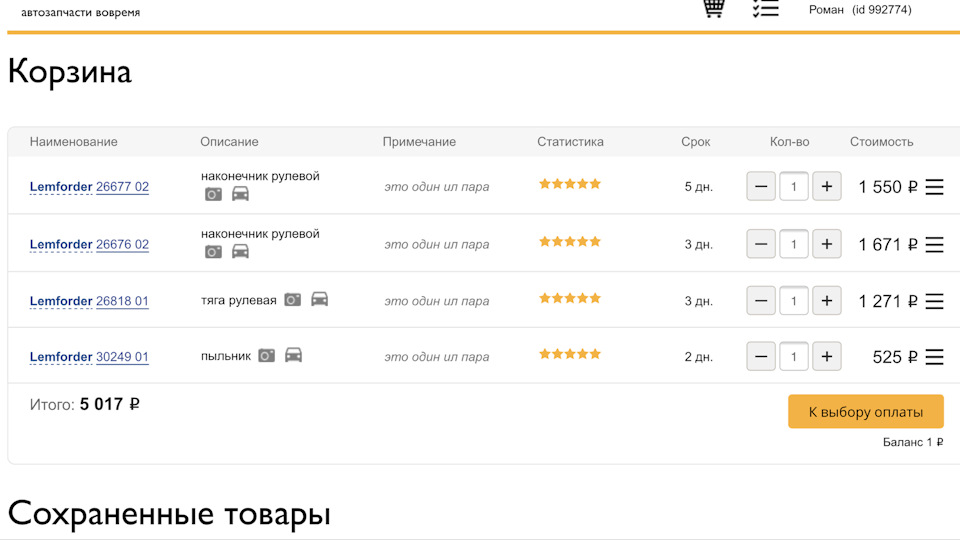Show car applicability for Lemforder 26676 02
The image size is (960, 540).
tap(240, 252)
